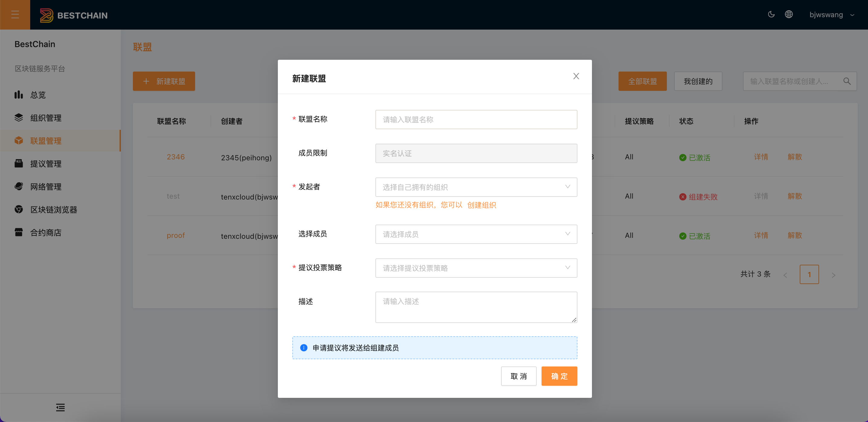The width and height of the screenshot is (868, 422).
Task: Click the previous page arrow
Action: 785,275
